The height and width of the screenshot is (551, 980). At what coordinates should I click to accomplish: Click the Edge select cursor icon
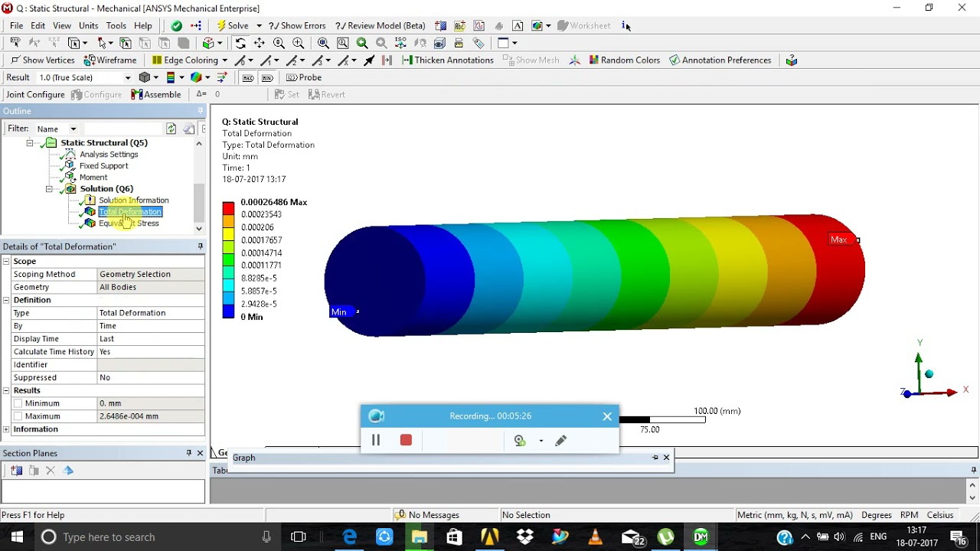[145, 43]
